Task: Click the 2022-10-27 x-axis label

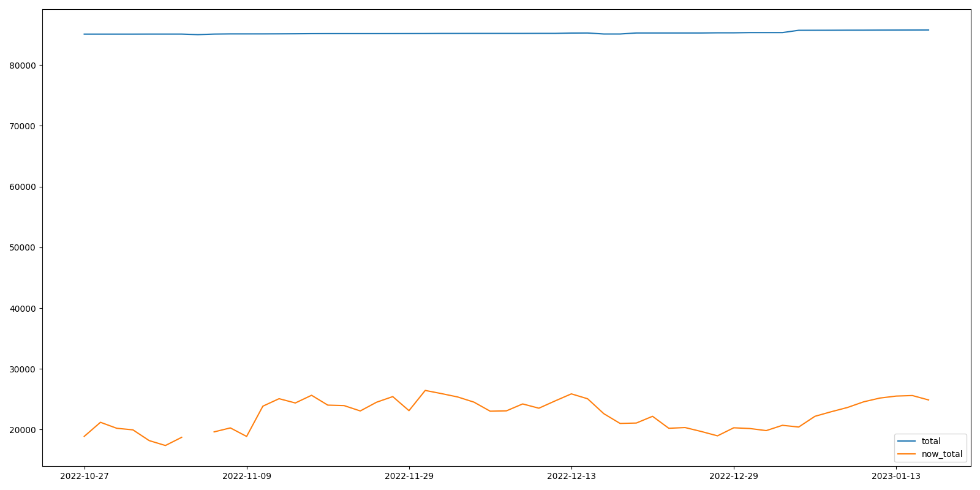Action: tap(85, 477)
